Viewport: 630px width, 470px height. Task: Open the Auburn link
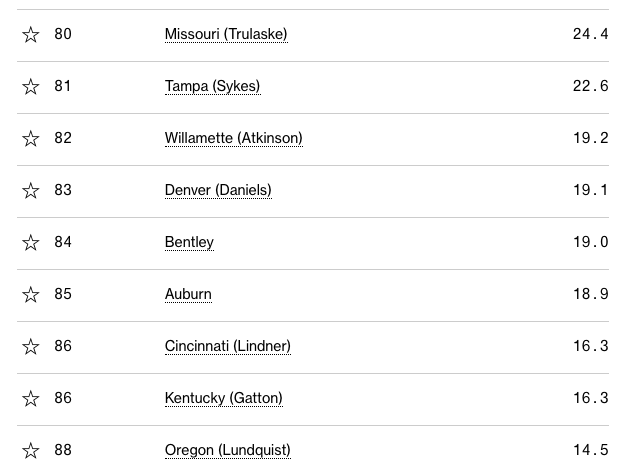[x=188, y=295]
